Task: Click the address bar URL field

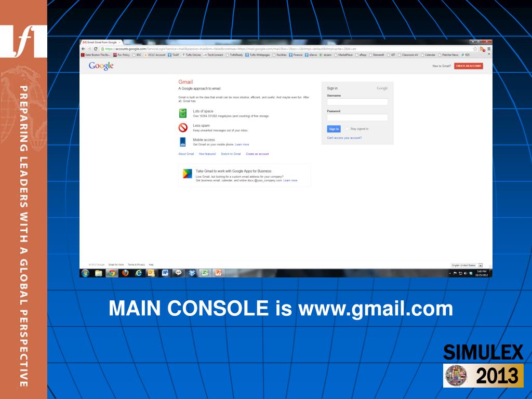Action: pyautogui.click(x=288, y=49)
